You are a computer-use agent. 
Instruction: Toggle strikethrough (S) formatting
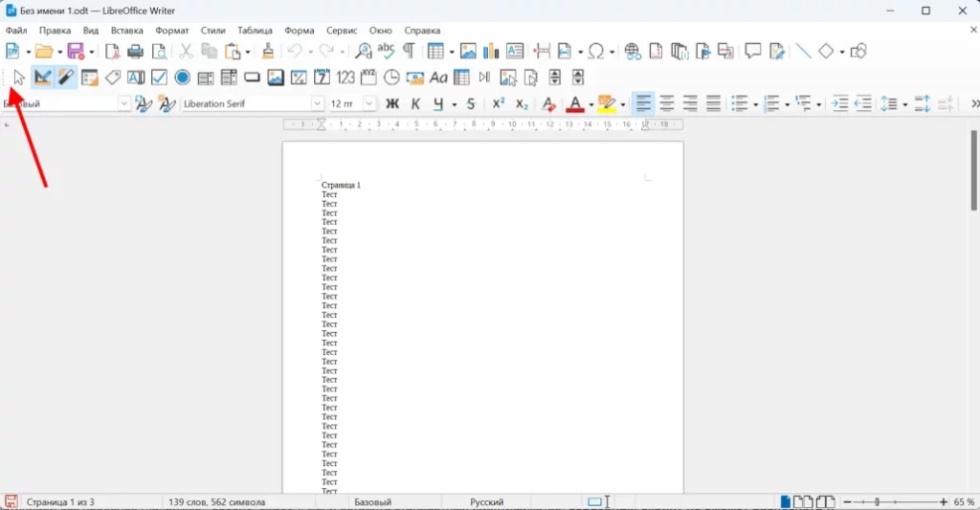click(471, 103)
